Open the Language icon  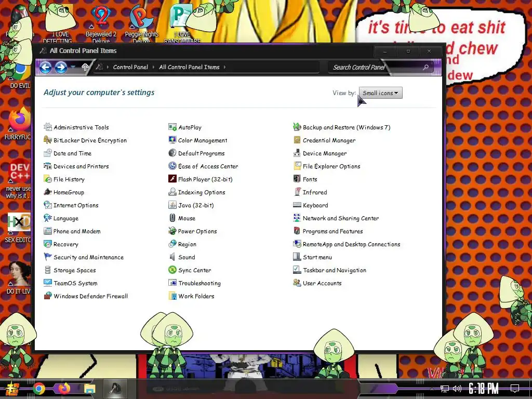[x=48, y=218]
